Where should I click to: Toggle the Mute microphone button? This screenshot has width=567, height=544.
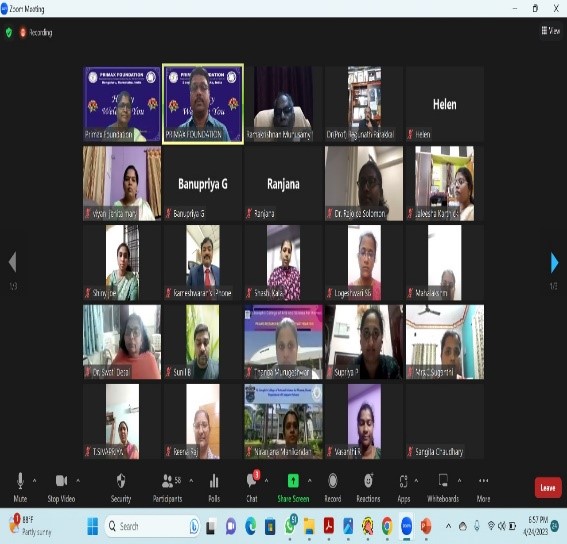tap(20, 488)
